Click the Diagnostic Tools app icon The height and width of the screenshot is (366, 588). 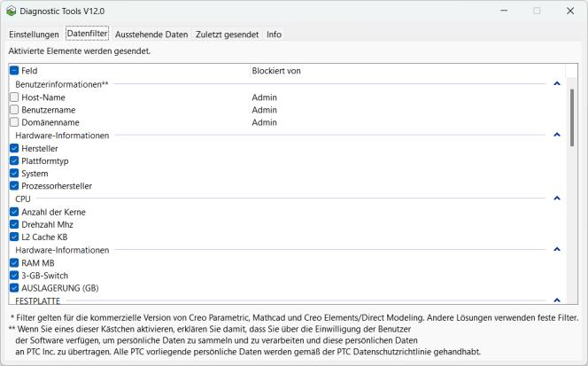[x=12, y=11]
